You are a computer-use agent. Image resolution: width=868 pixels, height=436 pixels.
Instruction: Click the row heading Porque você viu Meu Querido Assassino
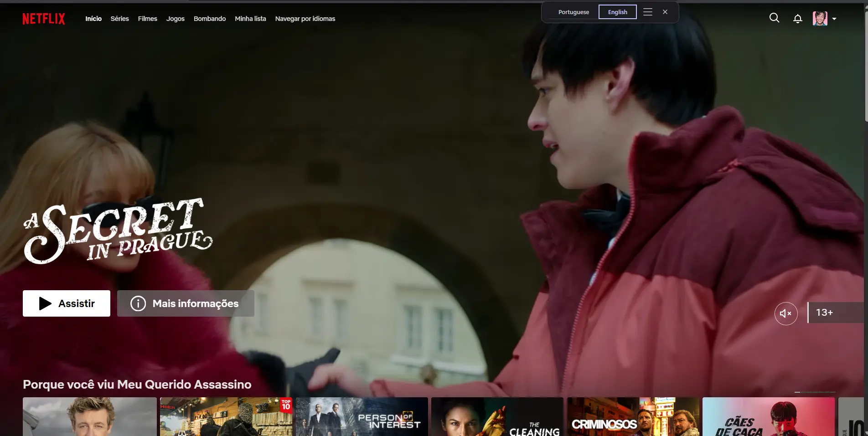(137, 385)
